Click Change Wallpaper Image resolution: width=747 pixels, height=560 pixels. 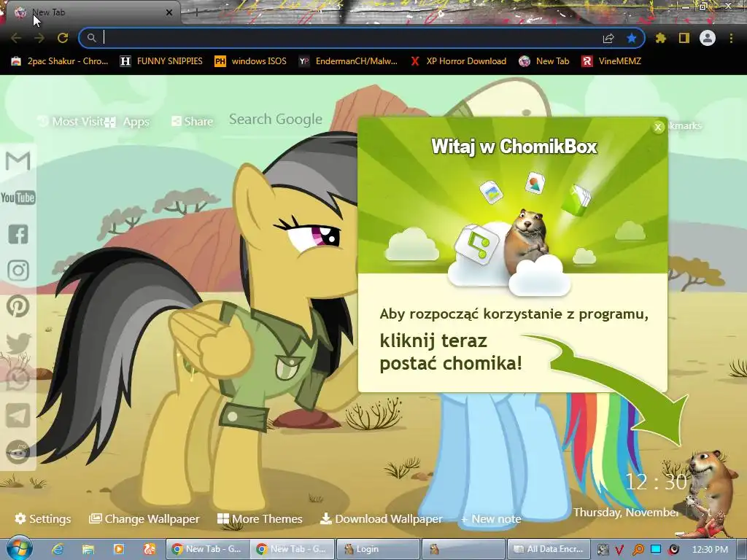coord(144,518)
